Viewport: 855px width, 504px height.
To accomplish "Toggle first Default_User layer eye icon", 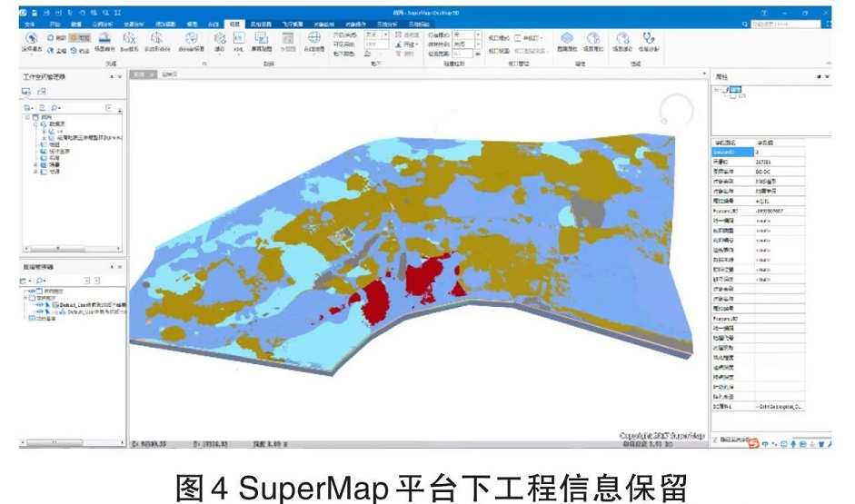I will point(39,305).
